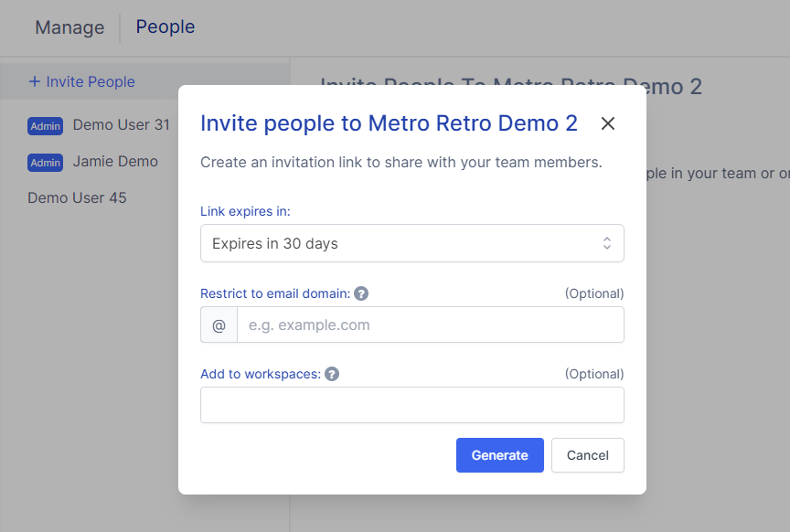Click the plus icon beside Invite People
The image size is (790, 532).
tap(34, 81)
